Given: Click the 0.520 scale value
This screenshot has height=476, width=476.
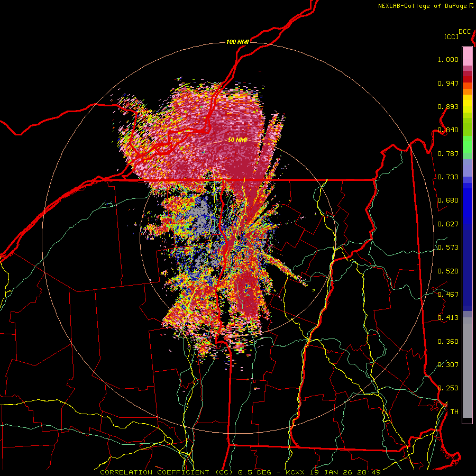Looking at the screenshot, I should pyautogui.click(x=448, y=271).
